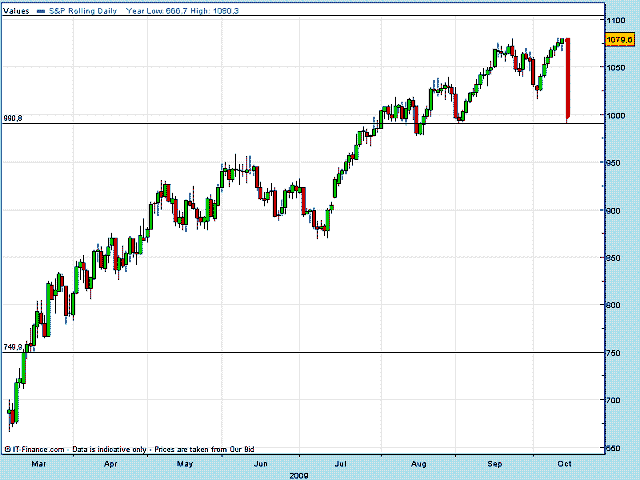Click the 2009 year label
This screenshot has width=640, height=480.
(x=299, y=476)
